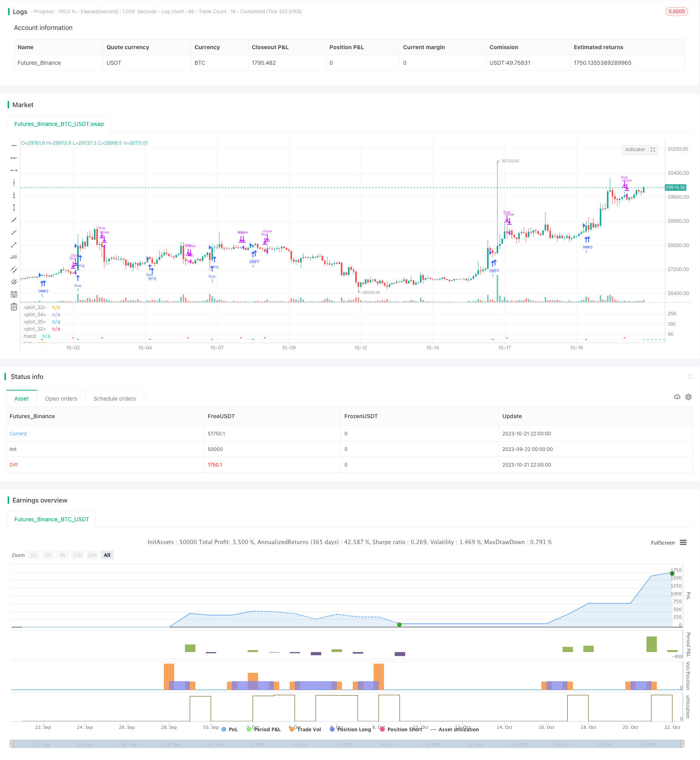700x760 pixels.
Task: Click the red 0.0000 badge in Logs header
Action: (676, 12)
